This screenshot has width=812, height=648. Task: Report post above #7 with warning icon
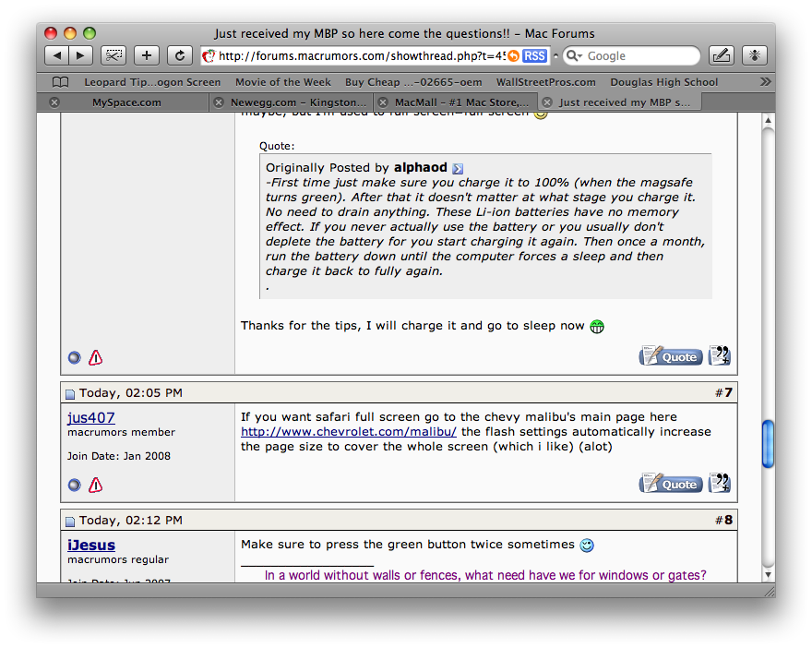pyautogui.click(x=95, y=357)
